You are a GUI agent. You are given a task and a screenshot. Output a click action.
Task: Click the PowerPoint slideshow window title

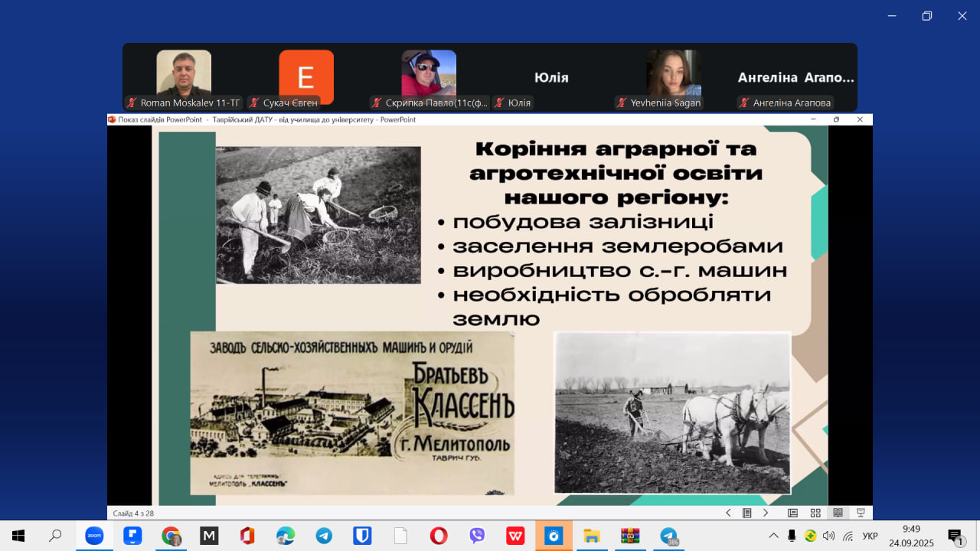point(267,119)
